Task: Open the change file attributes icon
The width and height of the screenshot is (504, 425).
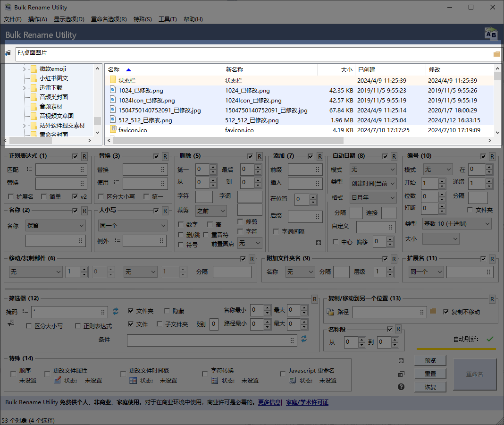Action: point(57,380)
